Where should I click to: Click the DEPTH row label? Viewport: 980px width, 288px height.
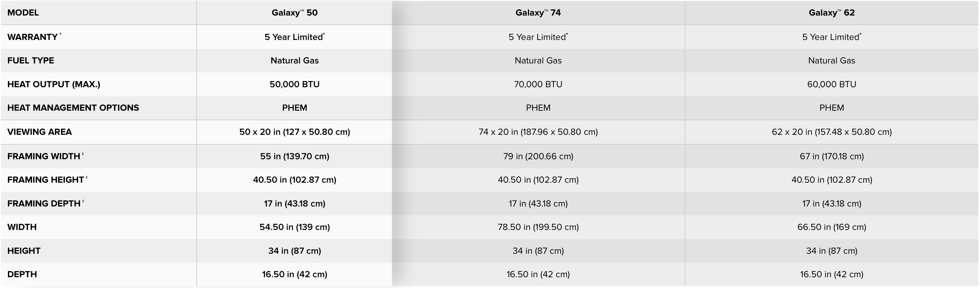click(22, 274)
